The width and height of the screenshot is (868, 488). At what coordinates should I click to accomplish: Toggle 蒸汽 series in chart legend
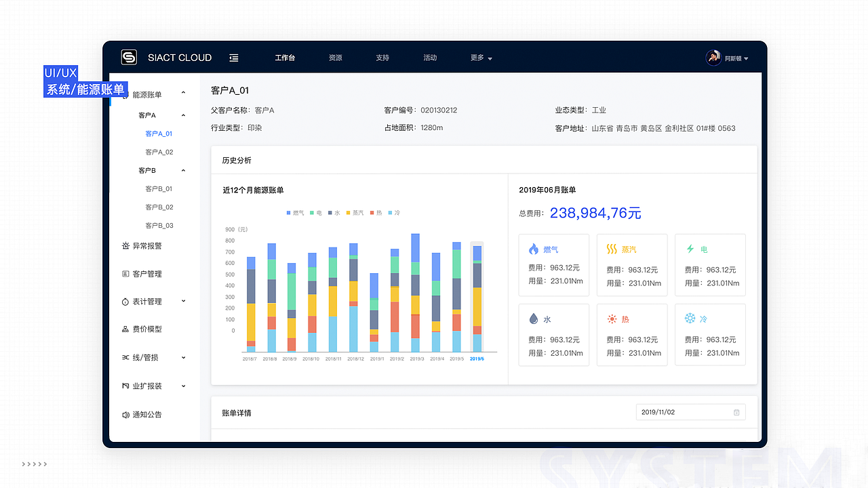[x=355, y=213]
